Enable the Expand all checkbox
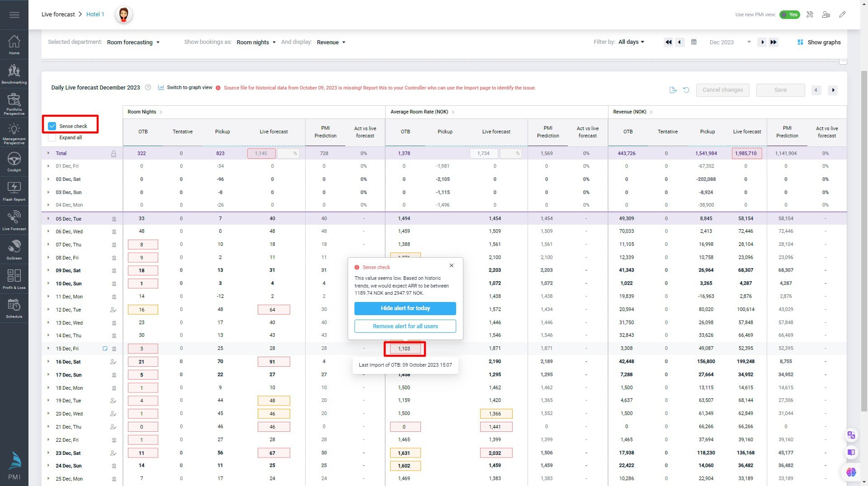This screenshot has width=868, height=486. (x=52, y=137)
